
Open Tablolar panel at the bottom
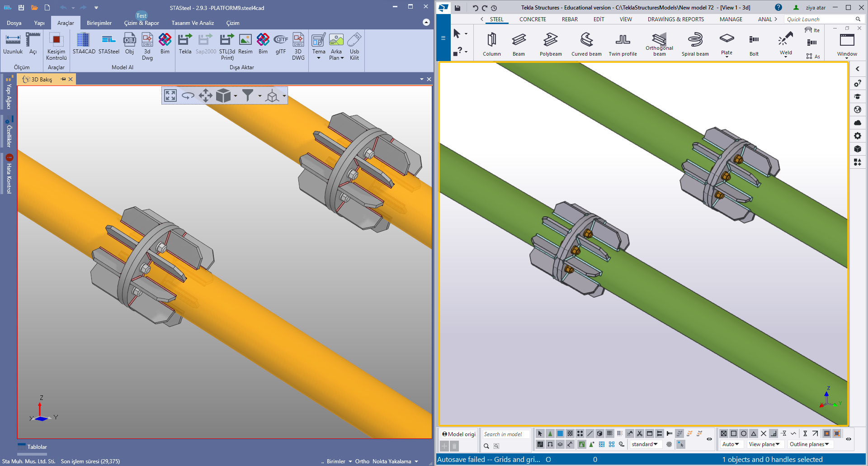[x=37, y=447]
